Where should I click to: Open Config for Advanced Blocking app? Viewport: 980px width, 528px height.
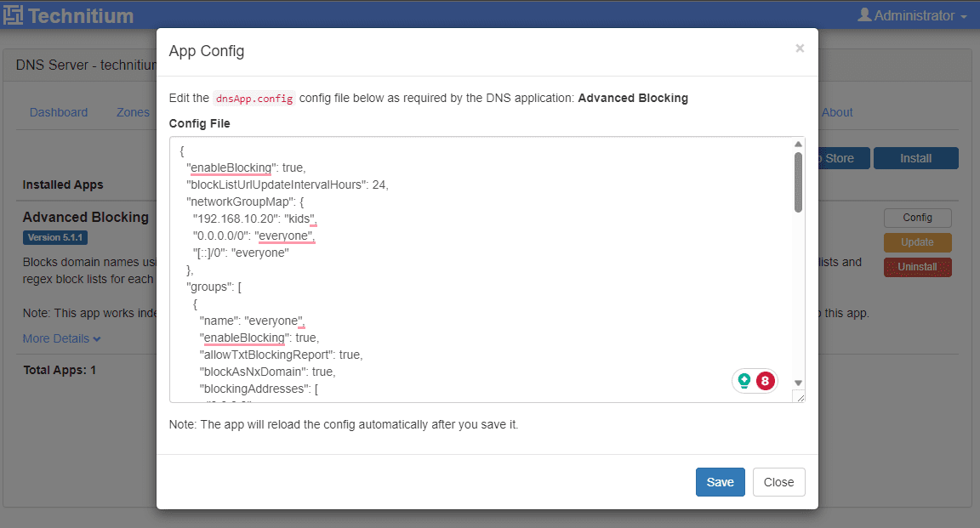[917, 218]
